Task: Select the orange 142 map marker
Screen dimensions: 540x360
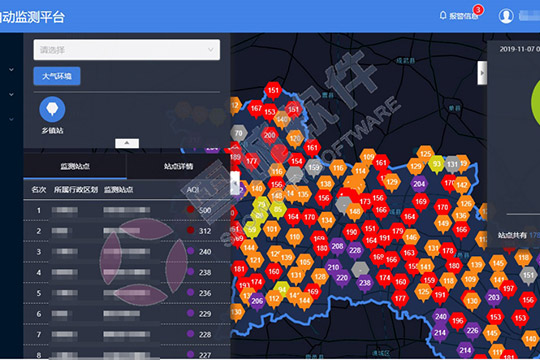Action: (x=462, y=185)
